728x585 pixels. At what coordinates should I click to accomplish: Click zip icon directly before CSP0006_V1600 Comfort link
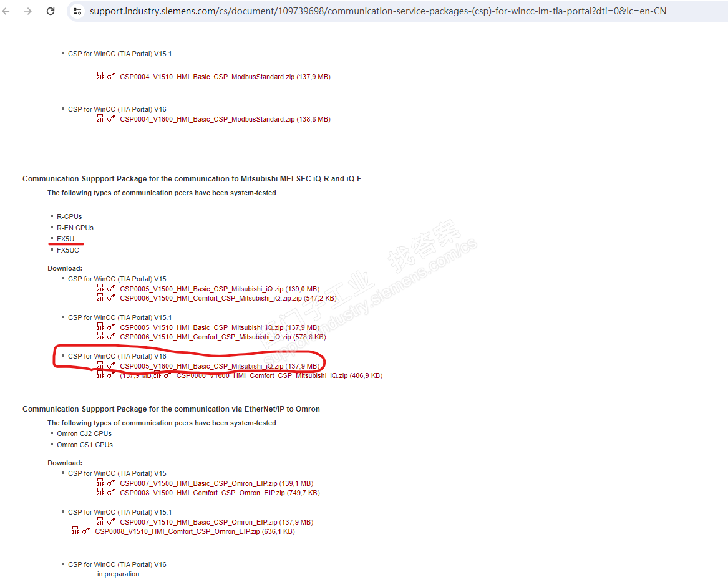point(157,375)
